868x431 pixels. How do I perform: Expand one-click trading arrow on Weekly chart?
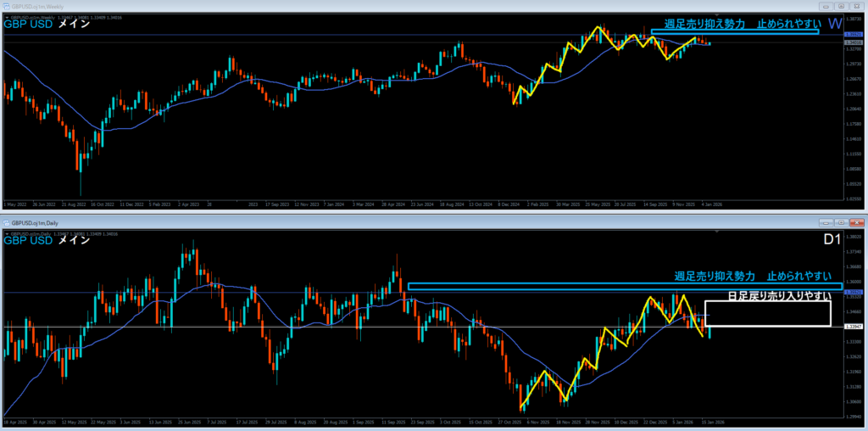(x=6, y=16)
